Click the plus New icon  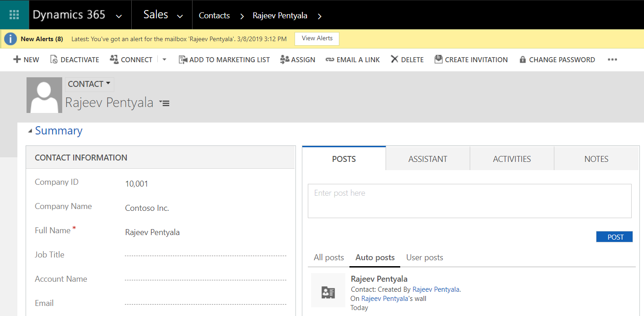(17, 59)
